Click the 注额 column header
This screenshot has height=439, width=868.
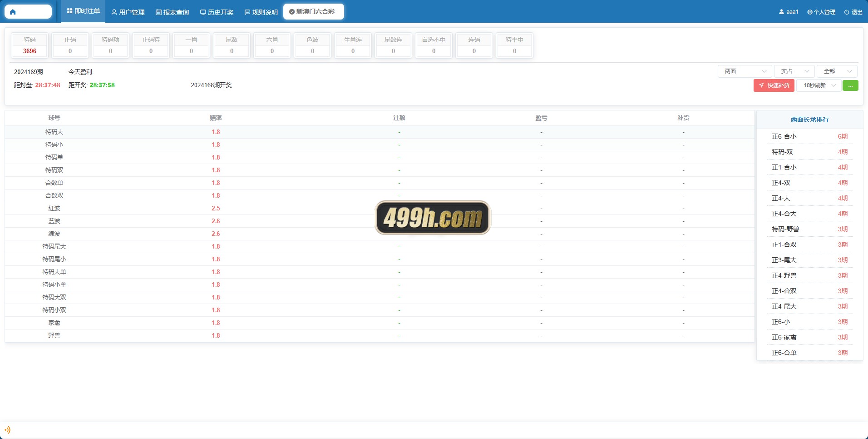[x=399, y=118]
